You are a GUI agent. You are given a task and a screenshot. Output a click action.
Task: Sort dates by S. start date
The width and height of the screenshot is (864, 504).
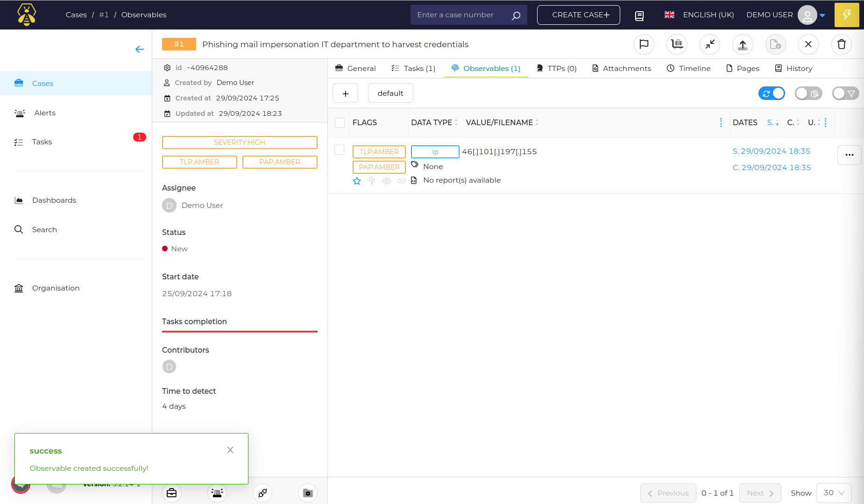point(773,122)
